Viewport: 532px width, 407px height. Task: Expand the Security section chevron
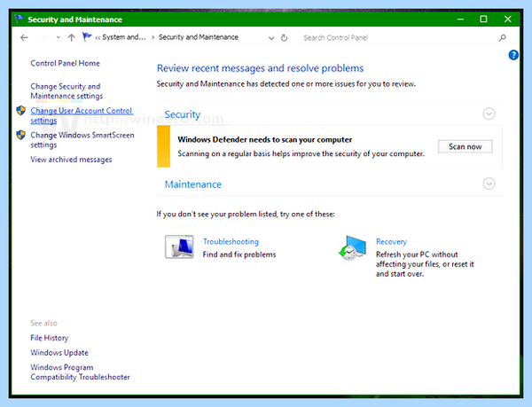[489, 113]
